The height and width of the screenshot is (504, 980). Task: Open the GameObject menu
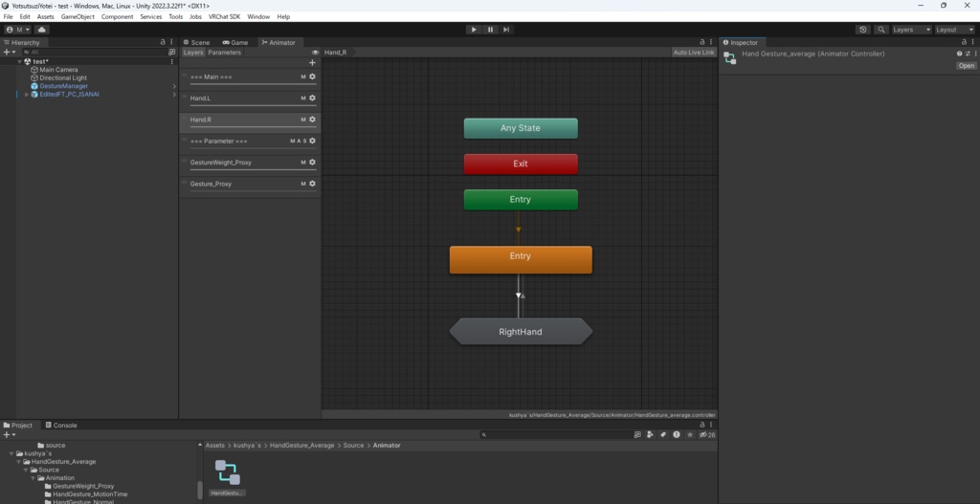78,17
